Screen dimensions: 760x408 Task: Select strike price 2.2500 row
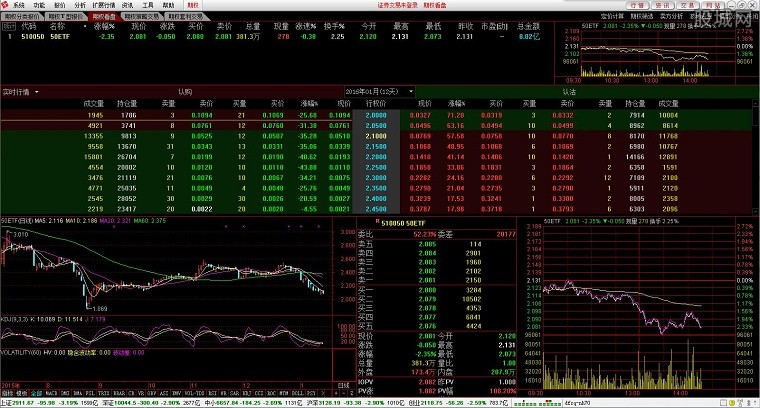click(x=376, y=168)
